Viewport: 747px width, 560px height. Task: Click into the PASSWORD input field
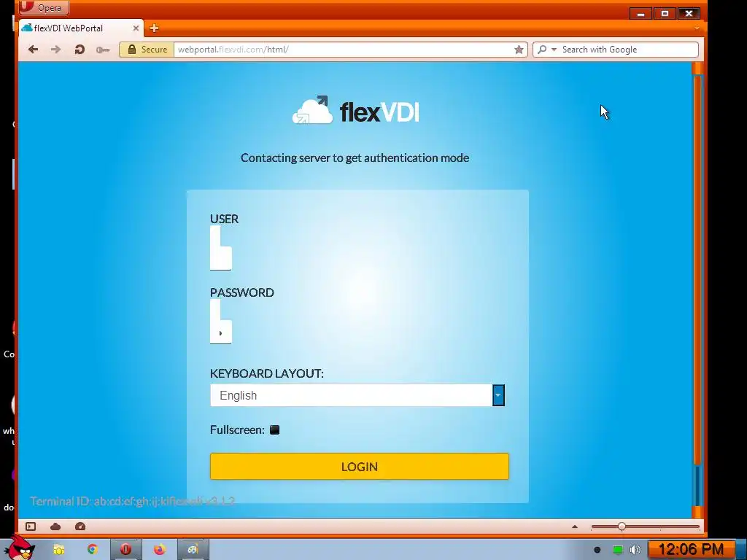point(220,322)
